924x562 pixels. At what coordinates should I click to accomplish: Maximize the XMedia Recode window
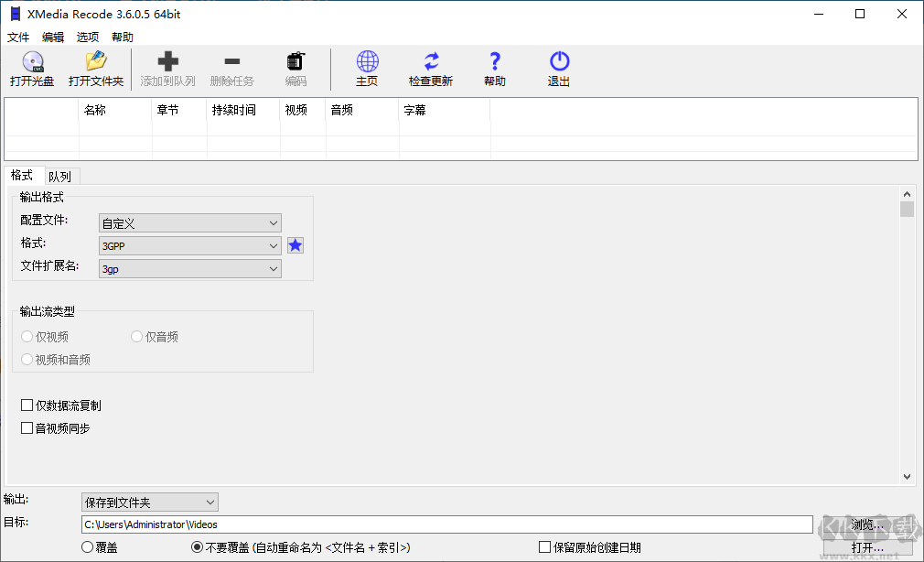tap(860, 14)
